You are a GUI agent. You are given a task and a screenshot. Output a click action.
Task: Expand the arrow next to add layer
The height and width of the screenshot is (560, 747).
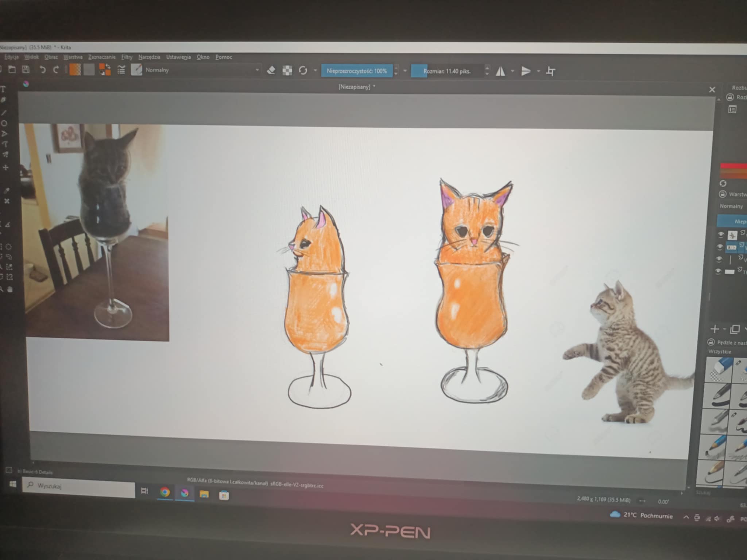pos(724,329)
